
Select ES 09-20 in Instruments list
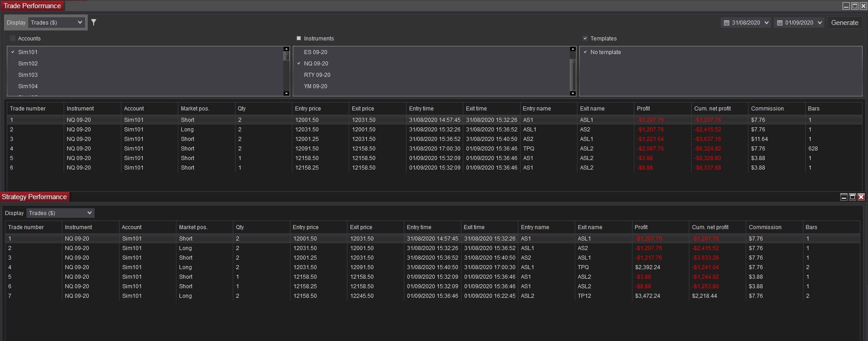pos(316,52)
